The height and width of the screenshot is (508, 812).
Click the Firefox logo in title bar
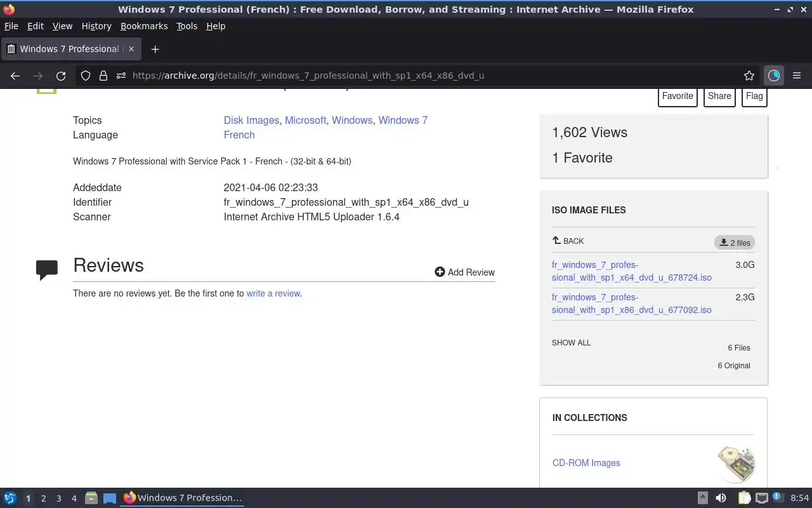(9, 10)
